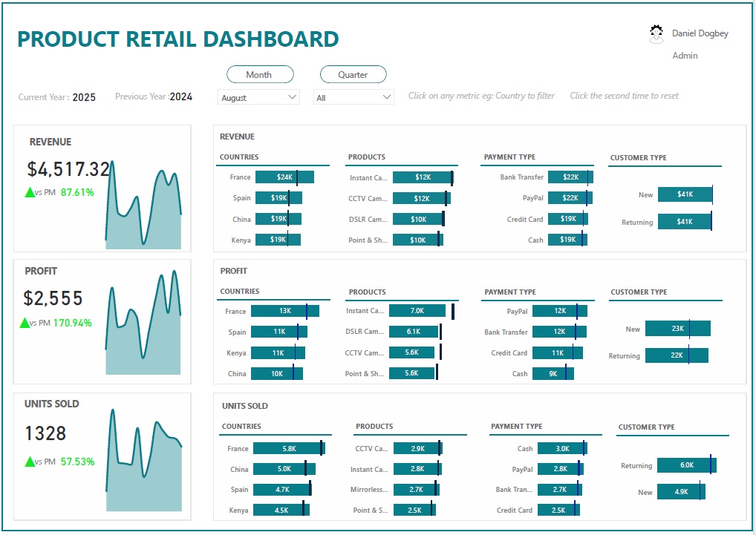
Task: Click Returning customer 6.0K units bar
Action: [x=687, y=465]
